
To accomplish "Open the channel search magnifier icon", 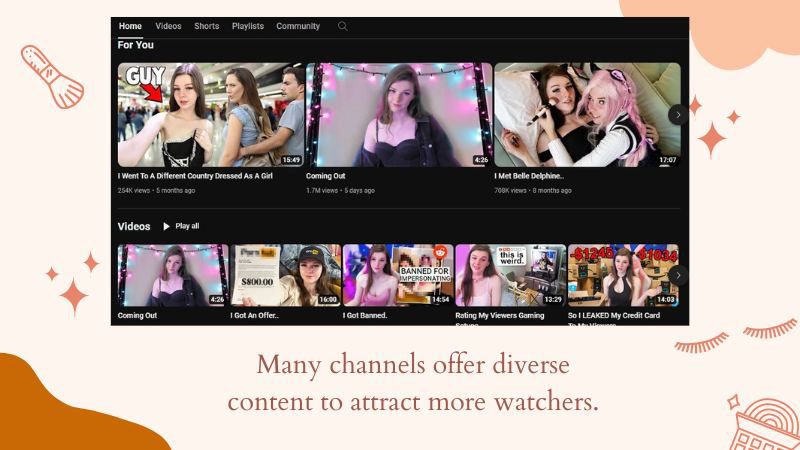I will click(342, 26).
